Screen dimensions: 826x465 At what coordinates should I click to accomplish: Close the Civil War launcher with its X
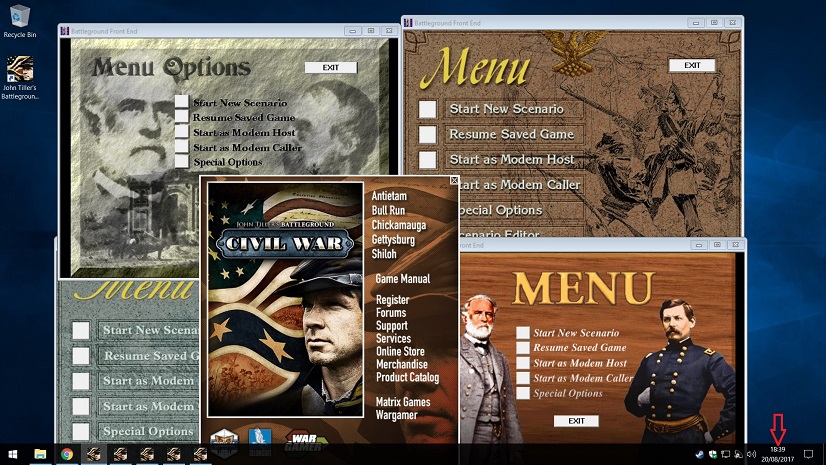pos(454,181)
